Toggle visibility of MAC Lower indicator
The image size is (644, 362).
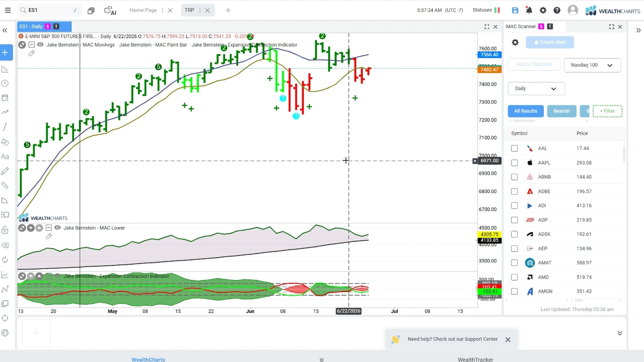point(57,228)
